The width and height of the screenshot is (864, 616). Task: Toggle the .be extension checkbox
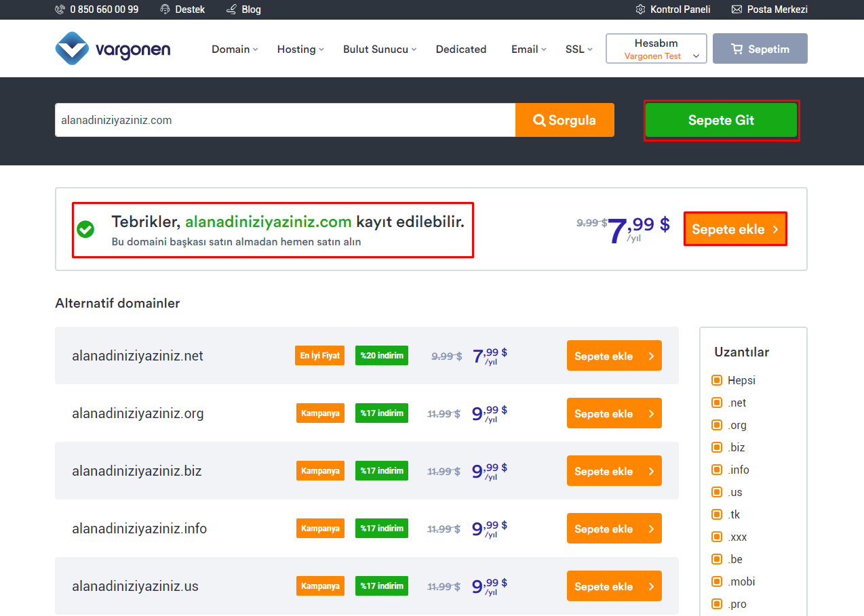click(717, 559)
